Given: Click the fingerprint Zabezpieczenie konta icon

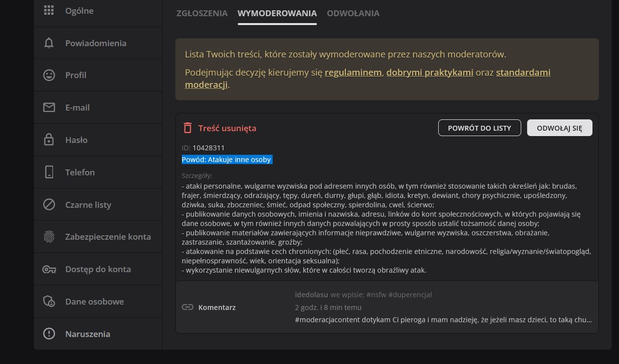Looking at the screenshot, I should pyautogui.click(x=49, y=237).
